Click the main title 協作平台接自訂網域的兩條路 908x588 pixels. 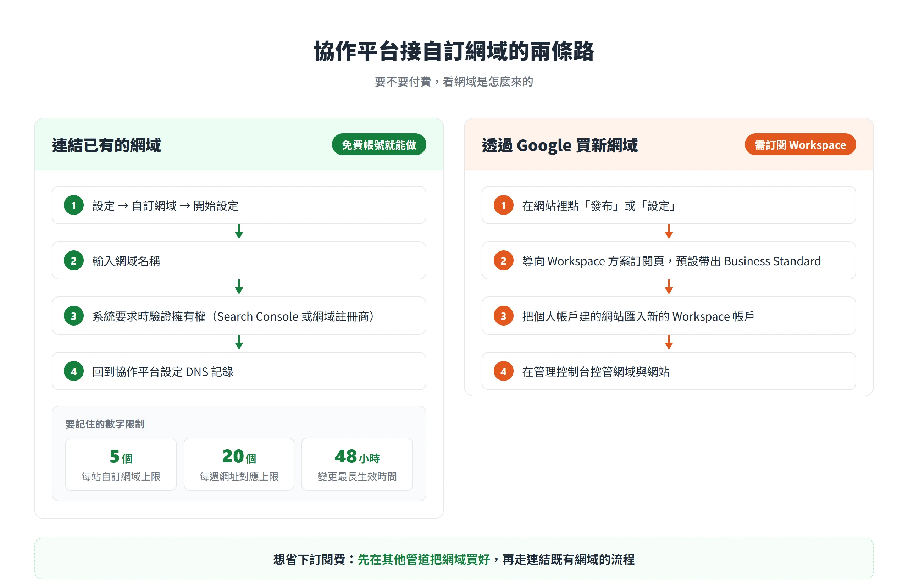click(454, 51)
